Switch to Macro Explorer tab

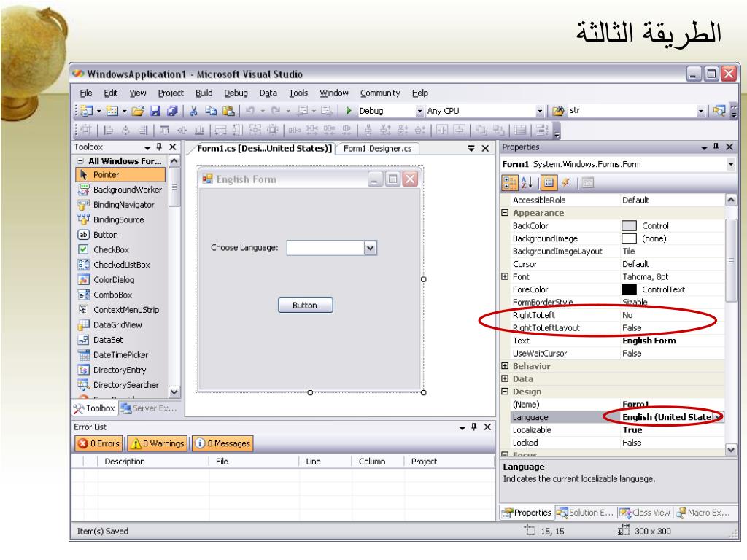(x=703, y=513)
